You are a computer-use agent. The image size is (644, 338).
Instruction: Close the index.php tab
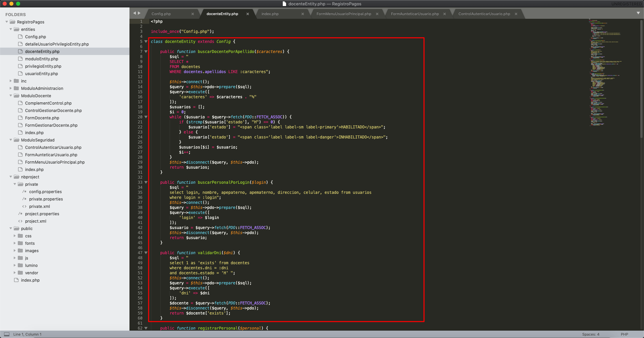click(303, 14)
